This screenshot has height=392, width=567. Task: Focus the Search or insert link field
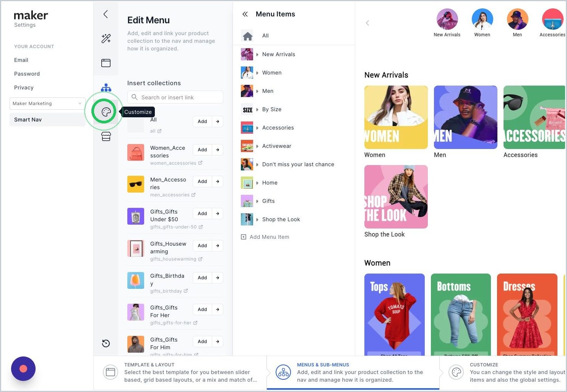tap(175, 97)
